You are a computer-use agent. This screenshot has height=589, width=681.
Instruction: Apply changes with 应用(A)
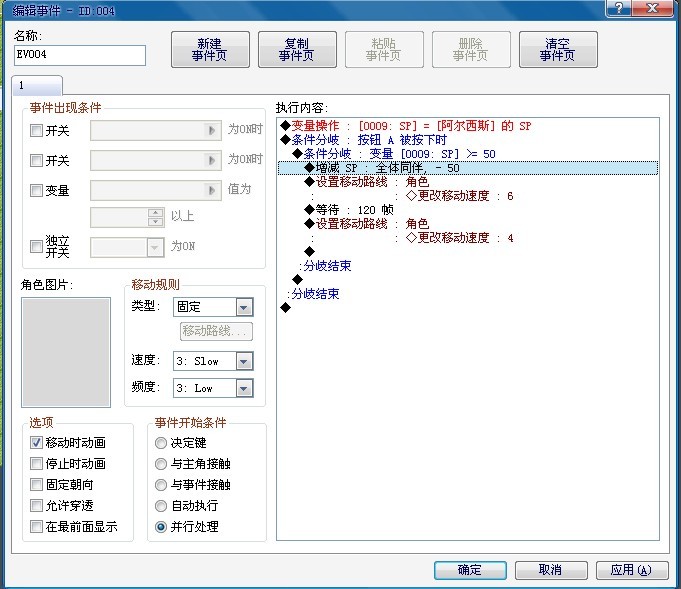pyautogui.click(x=631, y=570)
